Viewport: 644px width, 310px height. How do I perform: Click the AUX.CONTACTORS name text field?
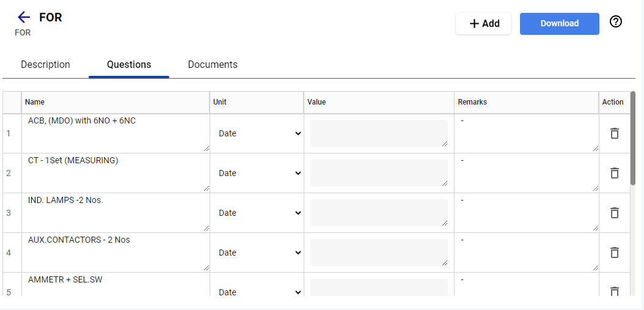(117, 253)
